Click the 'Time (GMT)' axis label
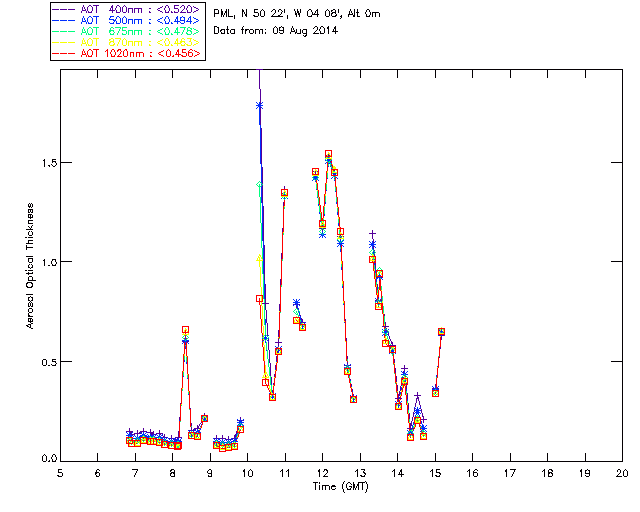Screen dimensions: 640x512 pyautogui.click(x=341, y=486)
